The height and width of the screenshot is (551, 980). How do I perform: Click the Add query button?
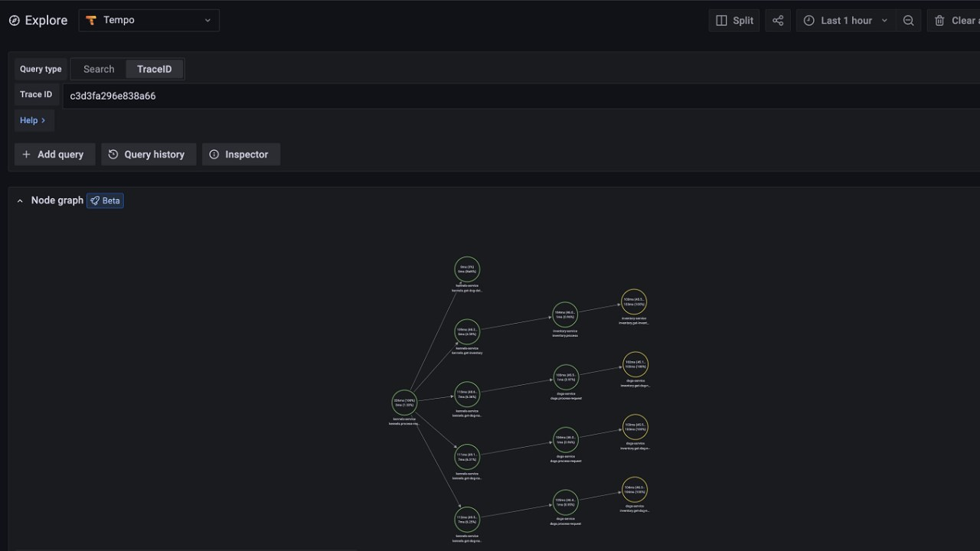(x=54, y=154)
